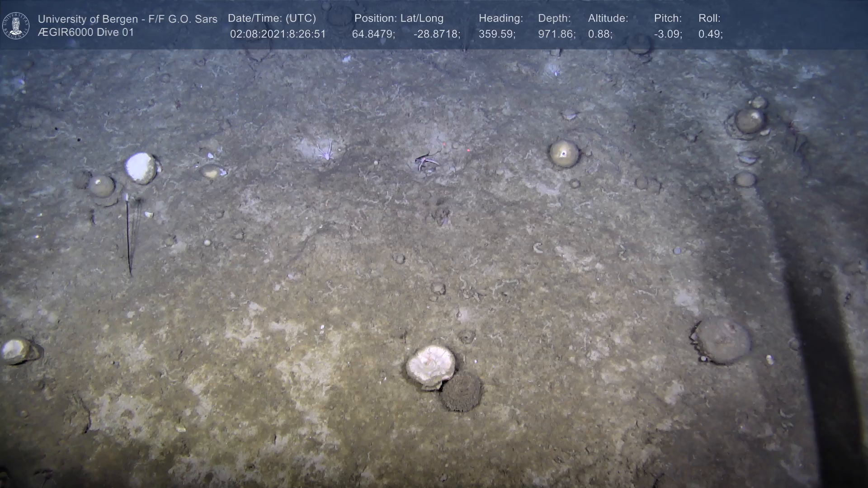This screenshot has width=868, height=488.
Task: Click the bright white round sponge at upper left
Action: [x=141, y=168]
